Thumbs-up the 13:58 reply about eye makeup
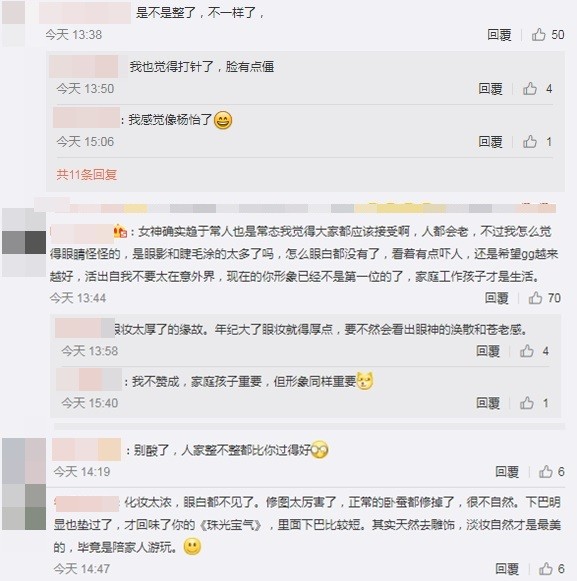The image size is (577, 581). pos(527,351)
